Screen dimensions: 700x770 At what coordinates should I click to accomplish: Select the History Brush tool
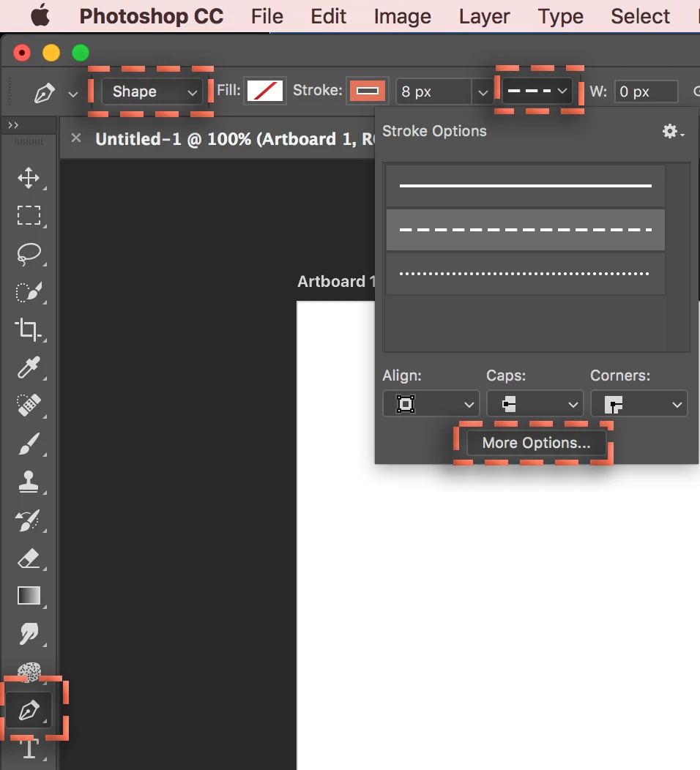(28, 520)
